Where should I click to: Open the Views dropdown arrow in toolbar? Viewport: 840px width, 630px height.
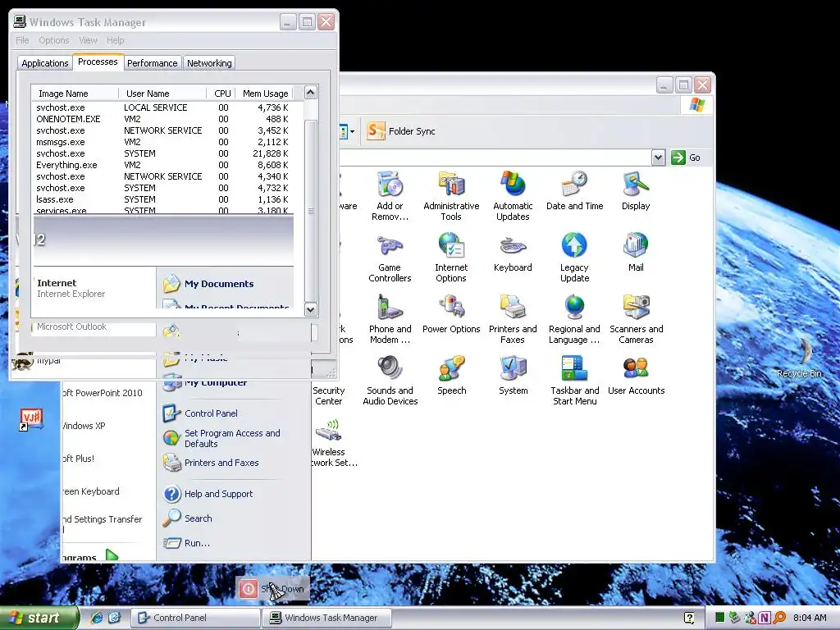352,131
